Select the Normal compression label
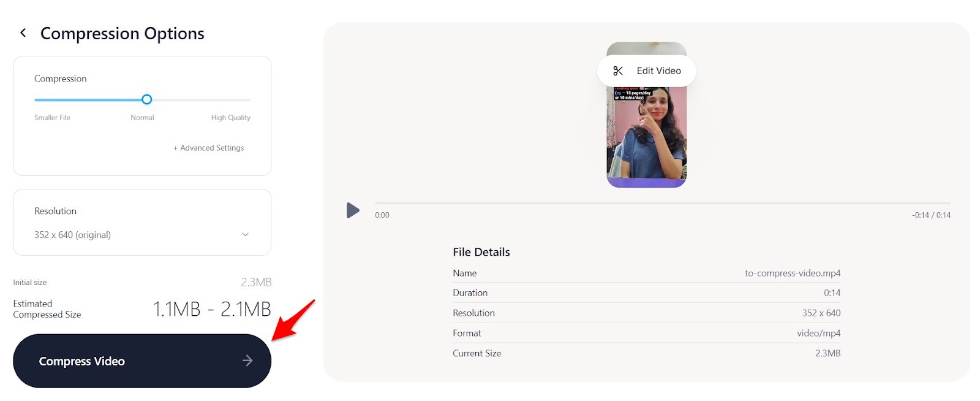The width and height of the screenshot is (980, 401). click(142, 118)
